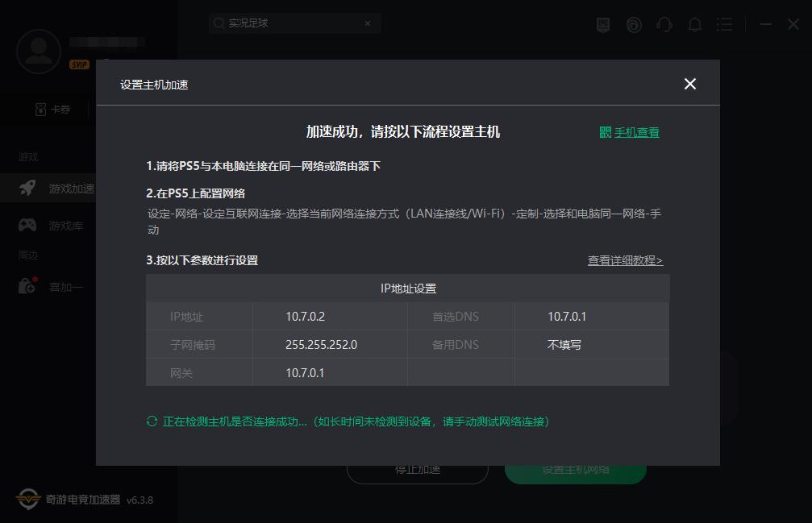This screenshot has height=523, width=812.
Task: Switch to the 卡券 tab
Action: point(54,109)
